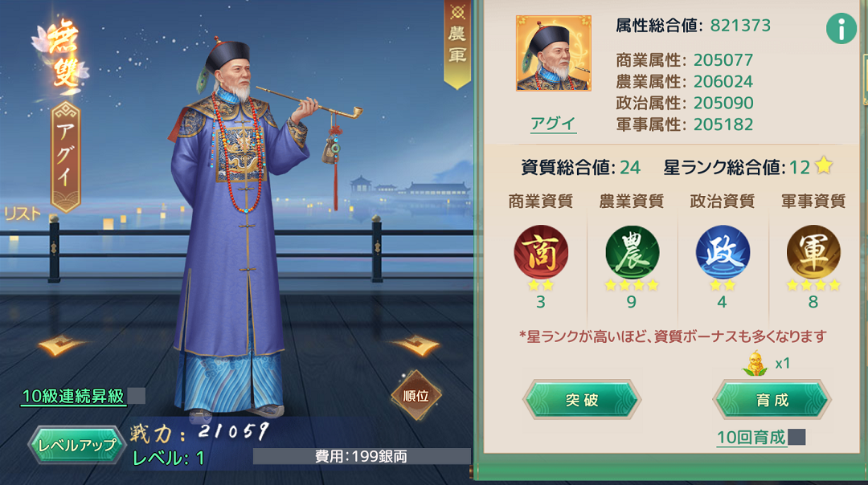
Task: Click the レベルアップ button
Action: click(77, 445)
